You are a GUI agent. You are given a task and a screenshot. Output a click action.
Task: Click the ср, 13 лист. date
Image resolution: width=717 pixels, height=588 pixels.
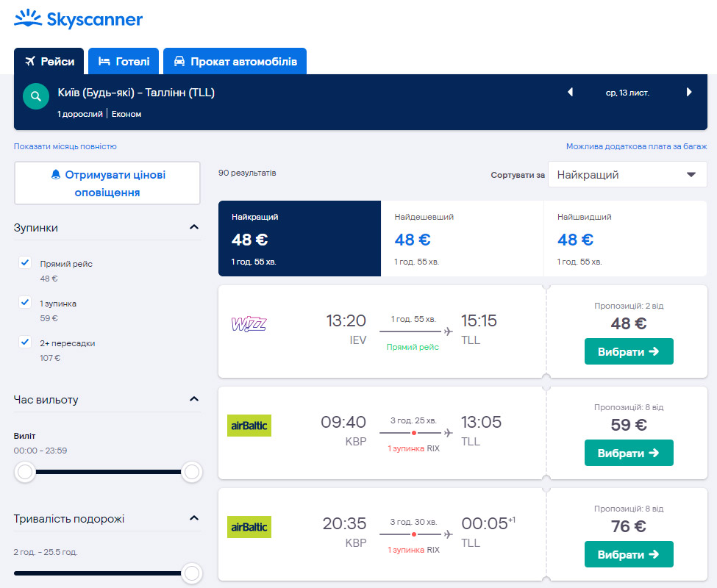627,93
